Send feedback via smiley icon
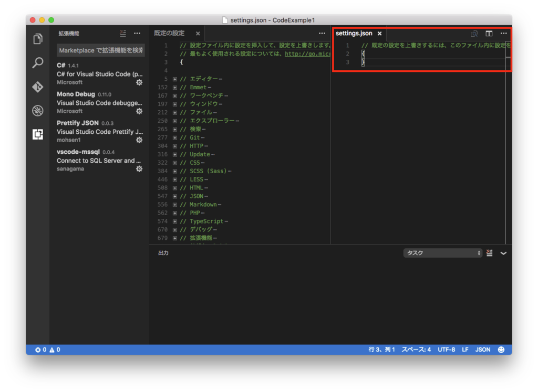538x392 pixels. coord(501,349)
